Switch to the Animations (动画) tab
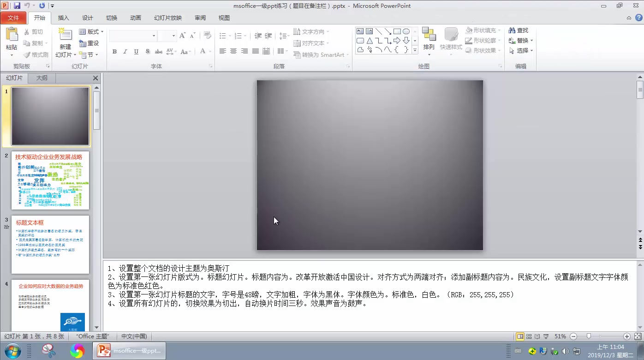The width and height of the screenshot is (644, 360). 136,18
